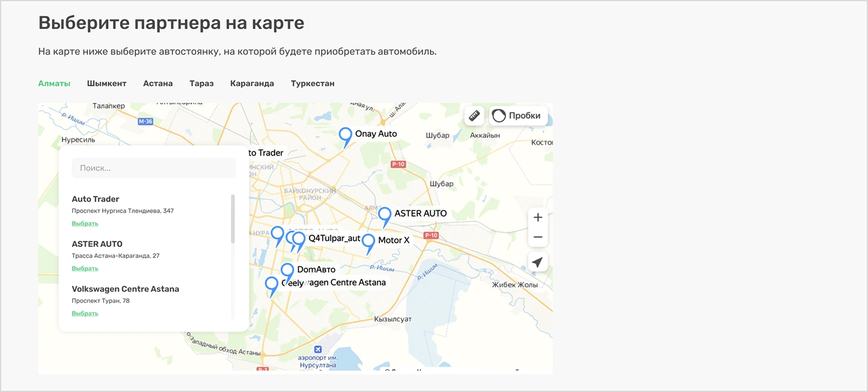
Task: Select the Караганда tab
Action: (252, 83)
